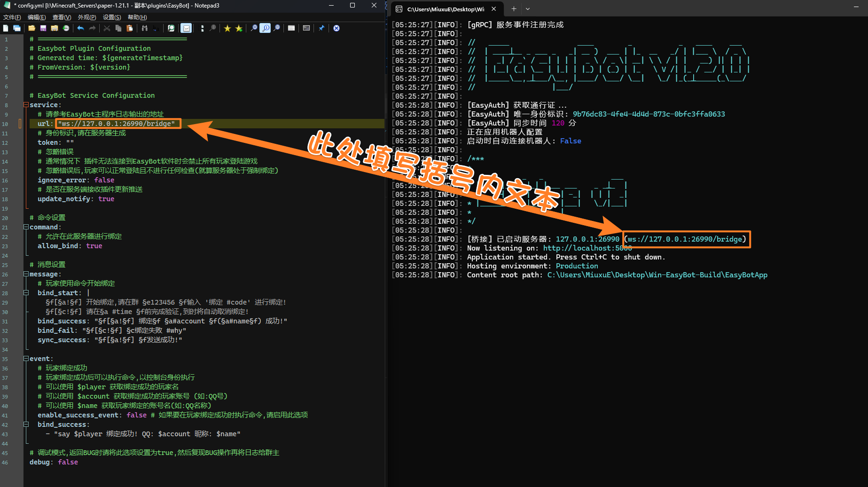The height and width of the screenshot is (487, 868).
Task: Open Find with the binoculars icon
Action: [145, 28]
